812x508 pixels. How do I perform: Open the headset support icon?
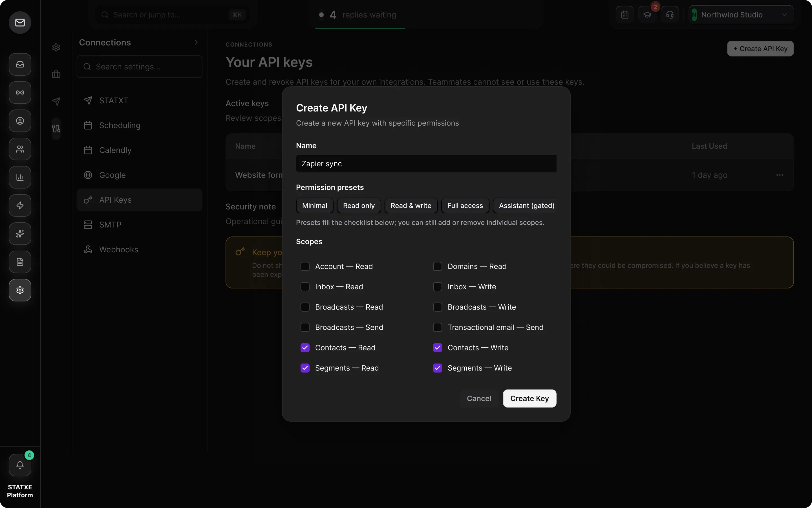coord(670,15)
